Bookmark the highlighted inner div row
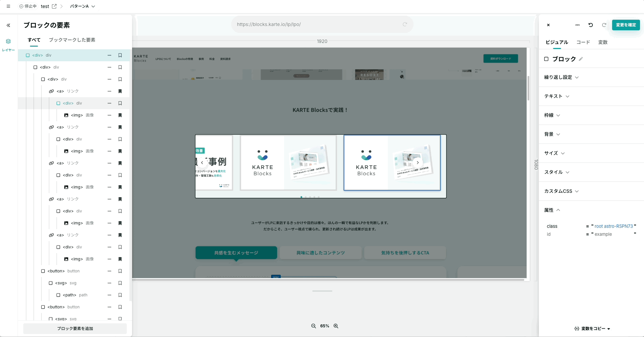Viewport: 644px width, 337px height. (120, 103)
